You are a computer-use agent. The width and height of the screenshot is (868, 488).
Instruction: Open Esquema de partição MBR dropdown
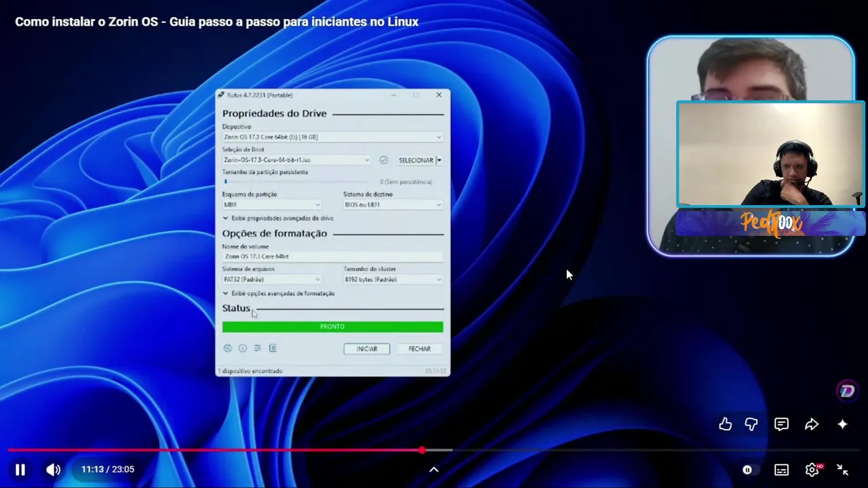coord(272,205)
